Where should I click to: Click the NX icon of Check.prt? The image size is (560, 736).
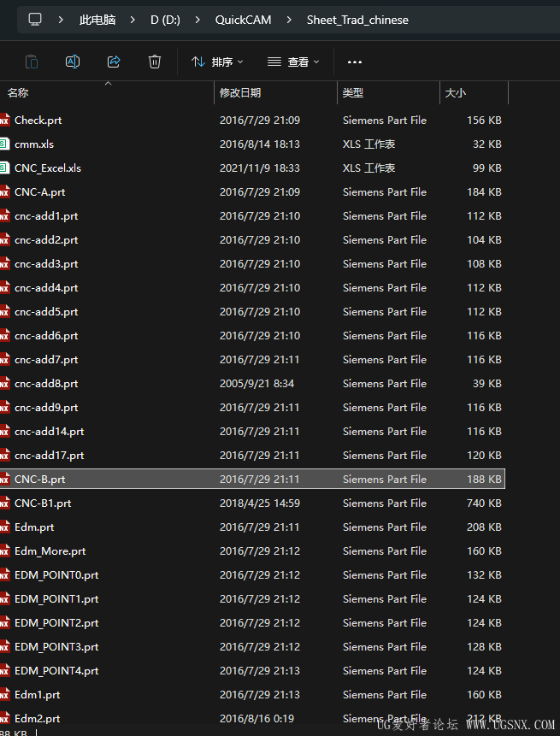click(x=4, y=121)
